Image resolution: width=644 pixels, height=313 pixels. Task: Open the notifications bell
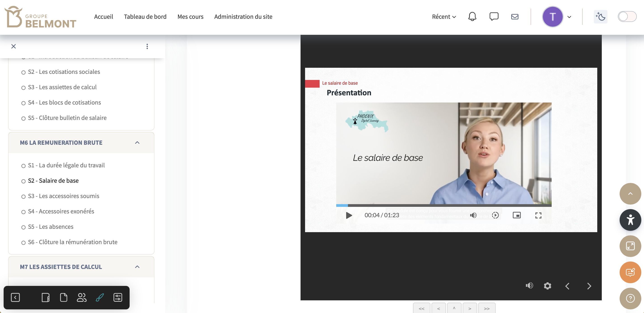pyautogui.click(x=472, y=17)
